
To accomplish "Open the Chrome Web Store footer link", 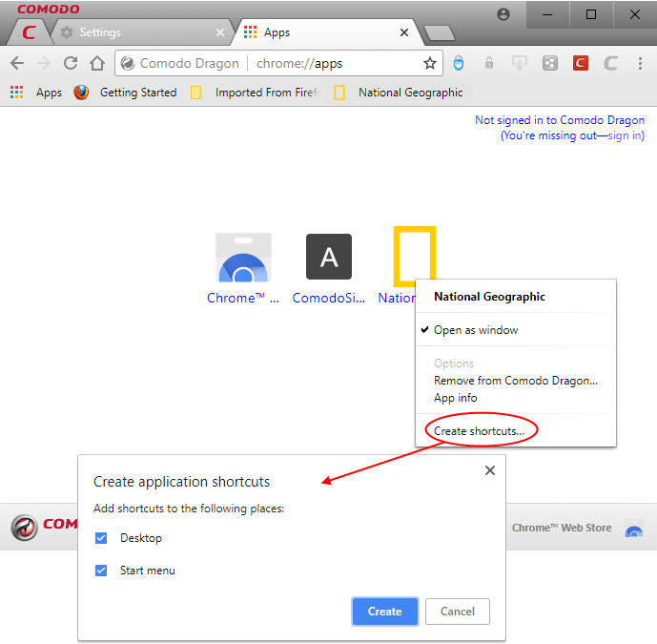I will 562,528.
